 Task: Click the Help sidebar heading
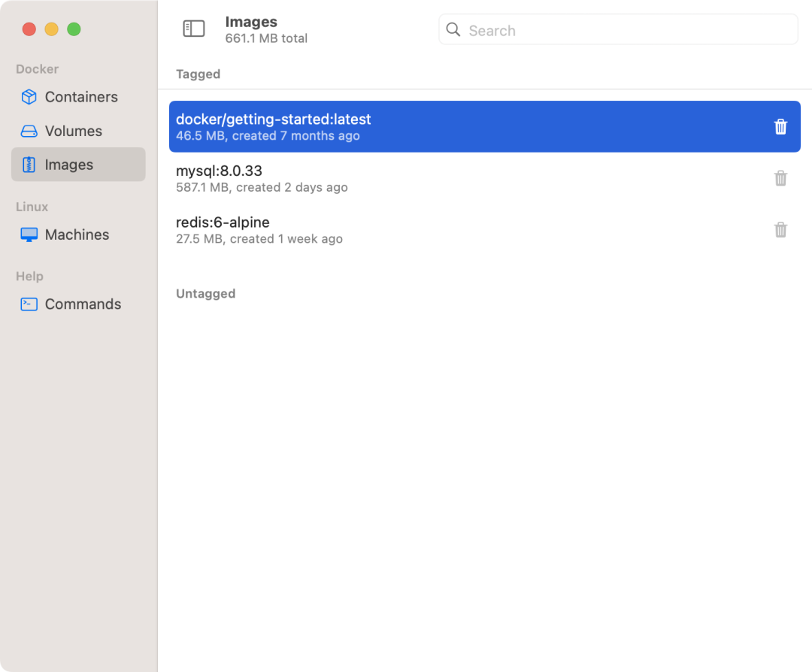[29, 276]
